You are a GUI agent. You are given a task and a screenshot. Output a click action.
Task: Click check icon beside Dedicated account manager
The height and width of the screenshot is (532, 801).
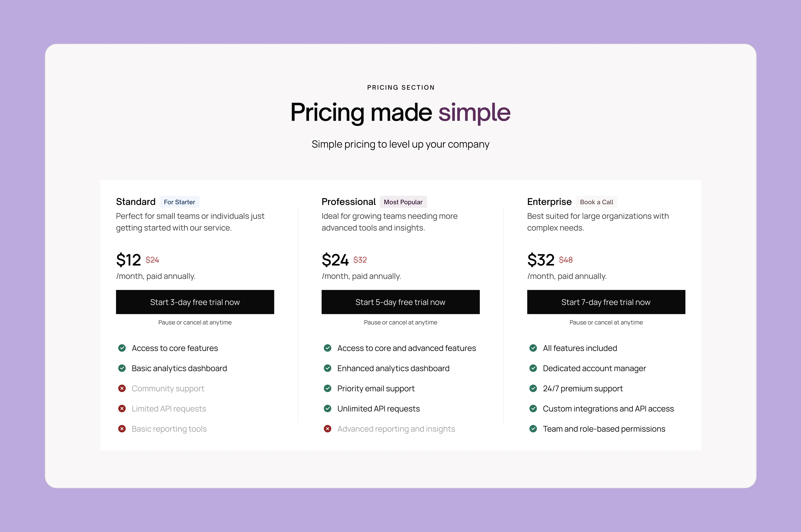(x=533, y=368)
